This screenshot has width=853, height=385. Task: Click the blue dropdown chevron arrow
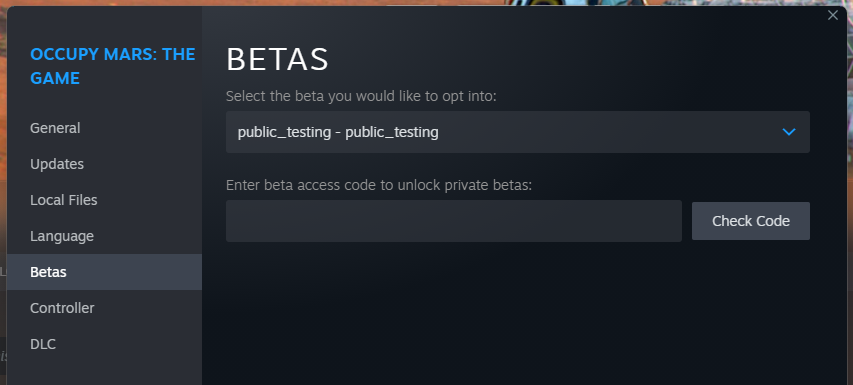click(x=788, y=132)
